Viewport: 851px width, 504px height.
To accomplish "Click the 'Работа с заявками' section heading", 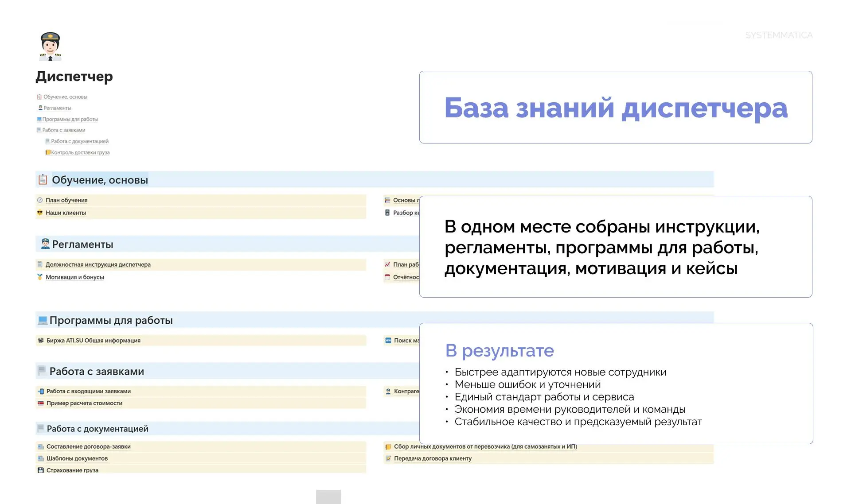I will (x=97, y=371).
